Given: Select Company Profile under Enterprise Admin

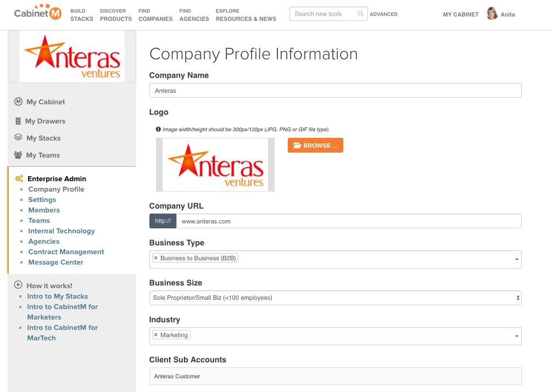Looking at the screenshot, I should pos(57,189).
